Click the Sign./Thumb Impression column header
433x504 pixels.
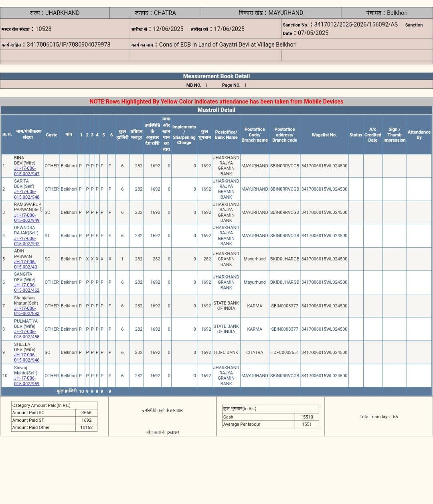(395, 135)
